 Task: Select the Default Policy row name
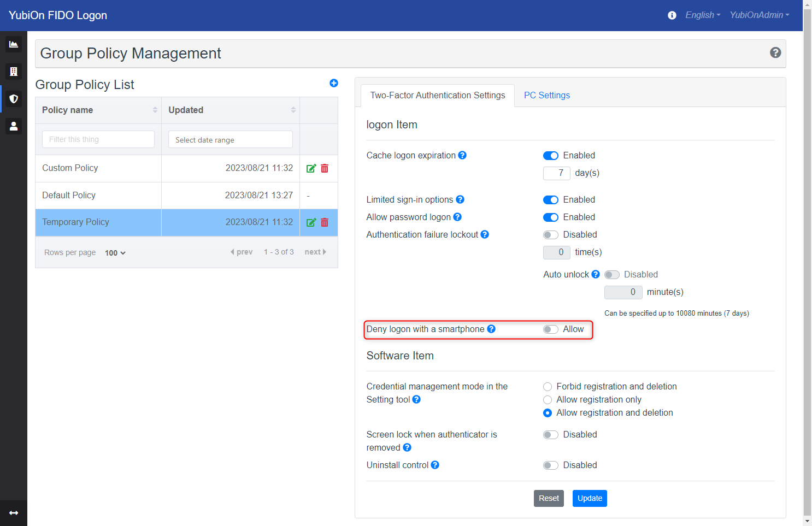(69, 195)
